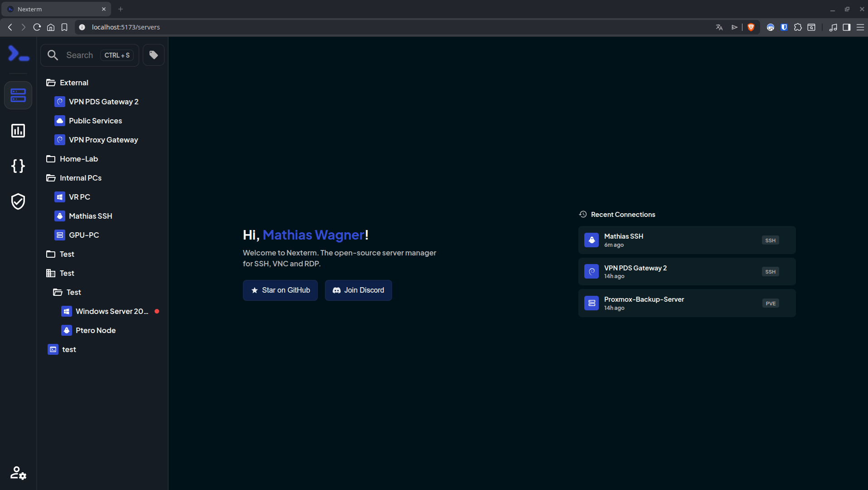Open the Snippets curly braces icon
This screenshot has height=490, width=868.
tap(18, 166)
